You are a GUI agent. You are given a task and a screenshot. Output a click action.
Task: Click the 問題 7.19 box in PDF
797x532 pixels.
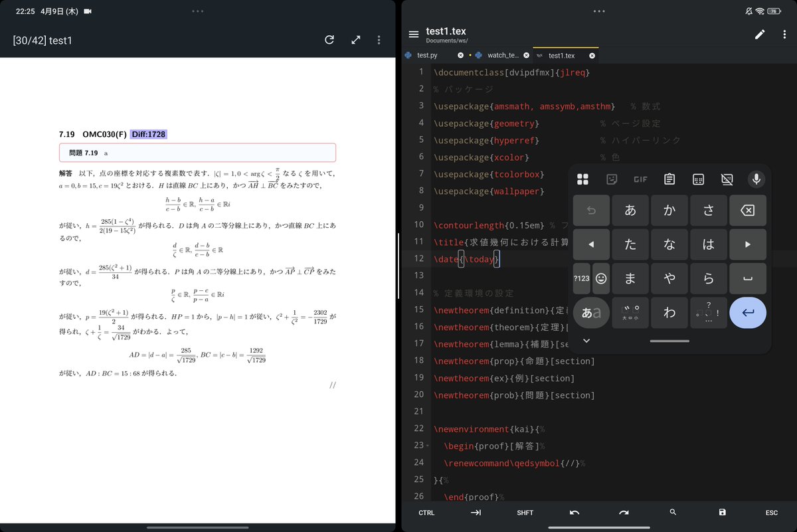[x=197, y=153]
